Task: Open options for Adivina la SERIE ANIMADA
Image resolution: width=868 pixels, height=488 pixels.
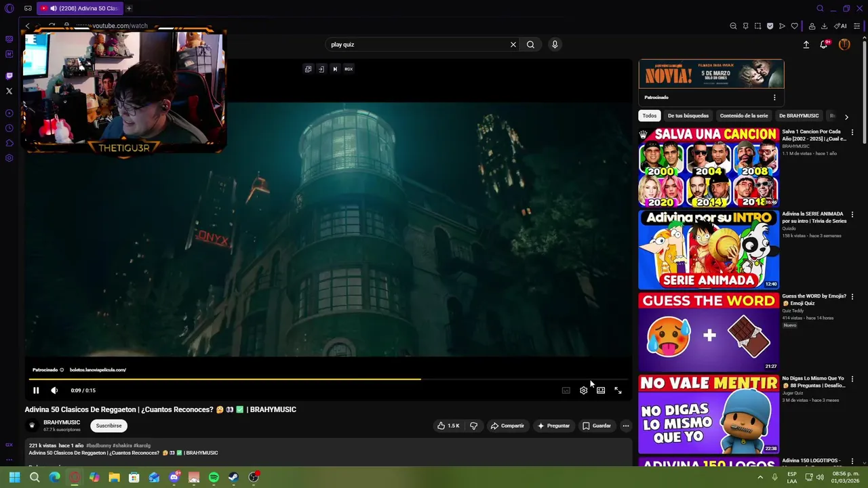Action: point(852,215)
